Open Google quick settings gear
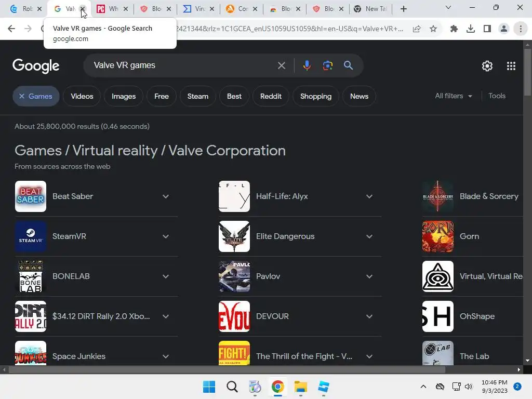This screenshot has width=532, height=399. [x=487, y=66]
